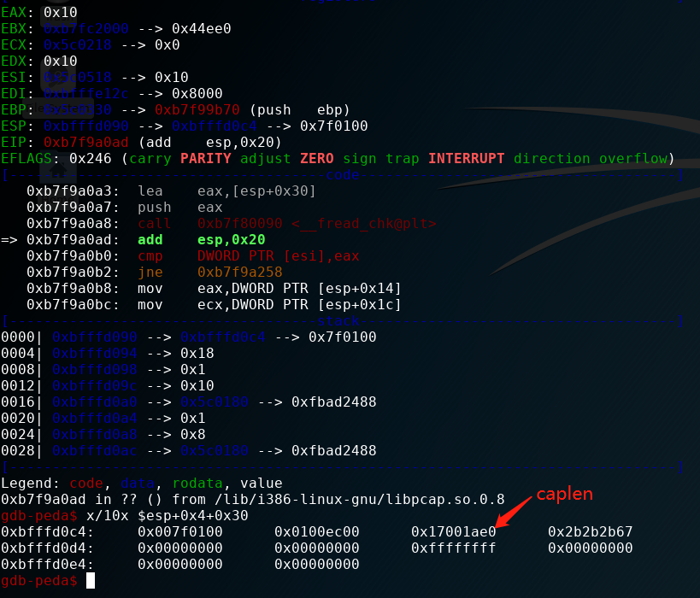Click the libpcap.so.0.8 library path
The width and height of the screenshot is (700, 598).
[x=360, y=500]
